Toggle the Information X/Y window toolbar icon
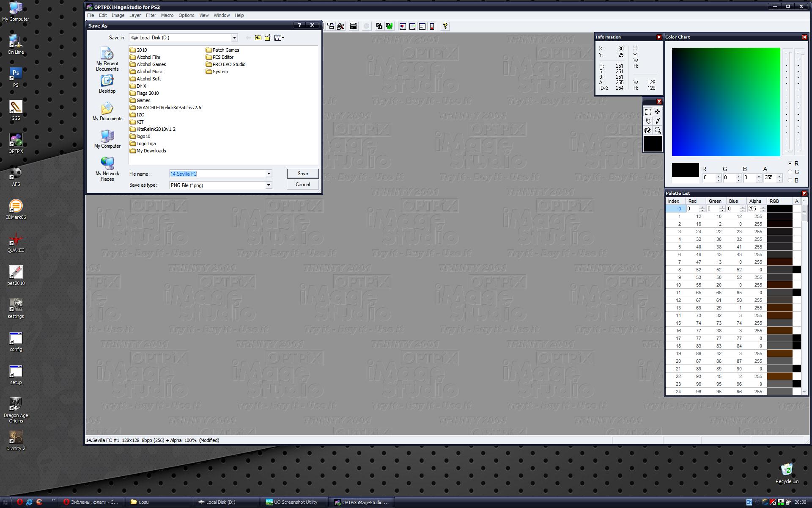Viewport: 812px width, 508px height. (x=422, y=26)
